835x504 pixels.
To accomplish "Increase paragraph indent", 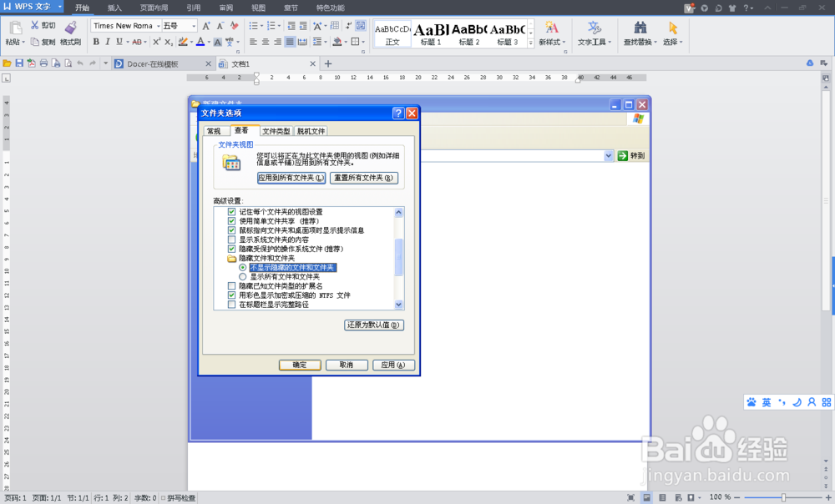I will pyautogui.click(x=303, y=26).
